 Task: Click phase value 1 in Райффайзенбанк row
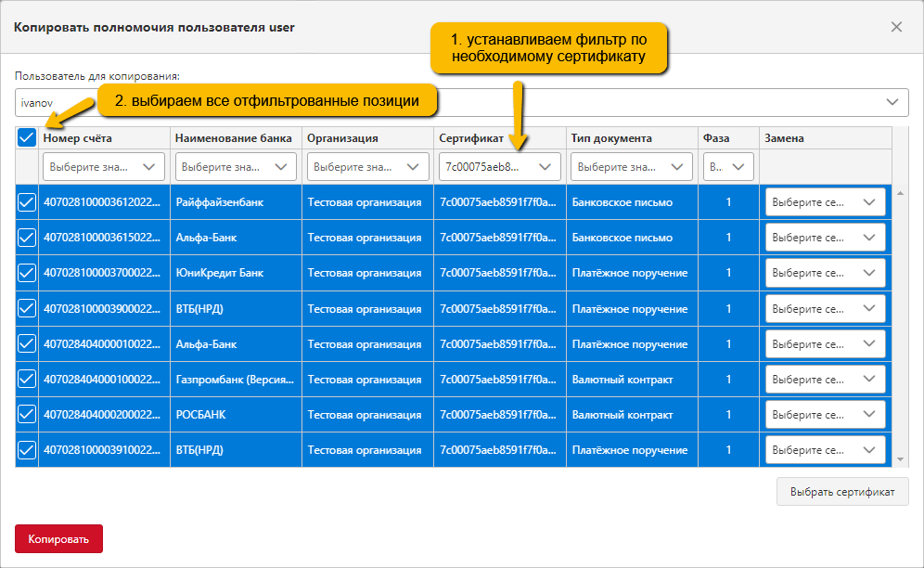coord(728,202)
